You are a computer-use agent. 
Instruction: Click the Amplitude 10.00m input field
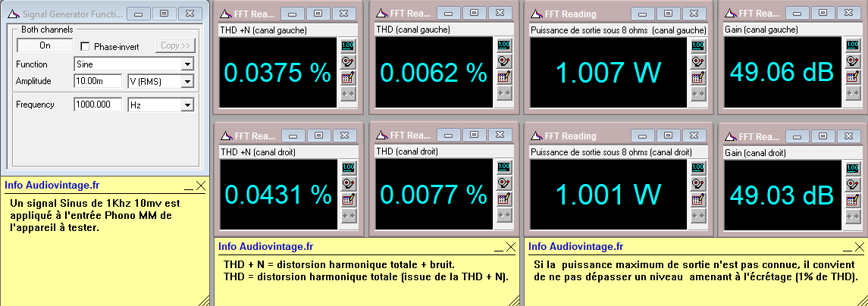click(98, 81)
